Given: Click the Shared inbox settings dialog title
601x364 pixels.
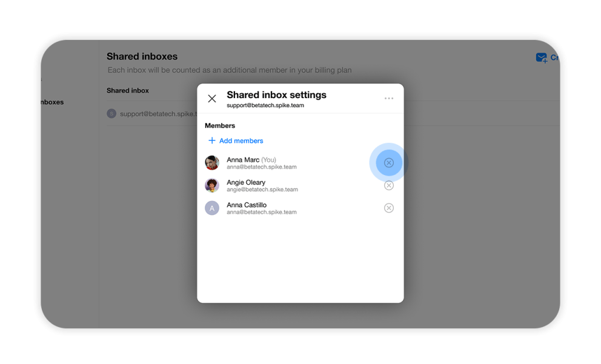Looking at the screenshot, I should [x=276, y=94].
